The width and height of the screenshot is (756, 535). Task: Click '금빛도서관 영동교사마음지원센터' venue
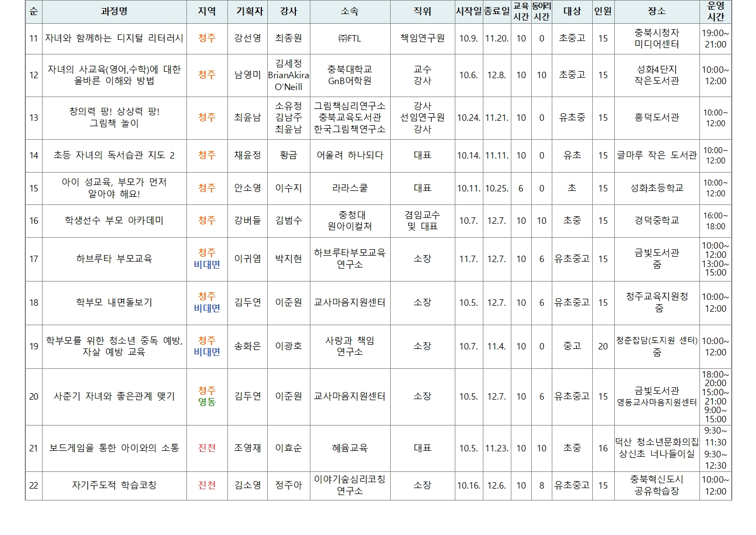[656, 396]
